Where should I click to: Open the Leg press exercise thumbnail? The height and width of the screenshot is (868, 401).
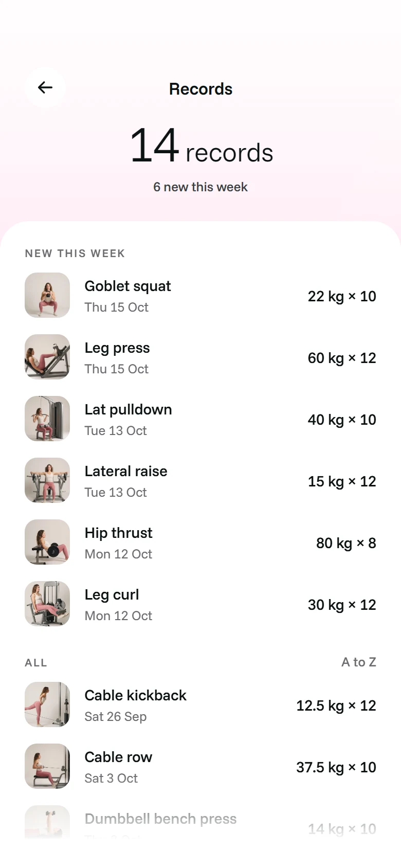[47, 357]
